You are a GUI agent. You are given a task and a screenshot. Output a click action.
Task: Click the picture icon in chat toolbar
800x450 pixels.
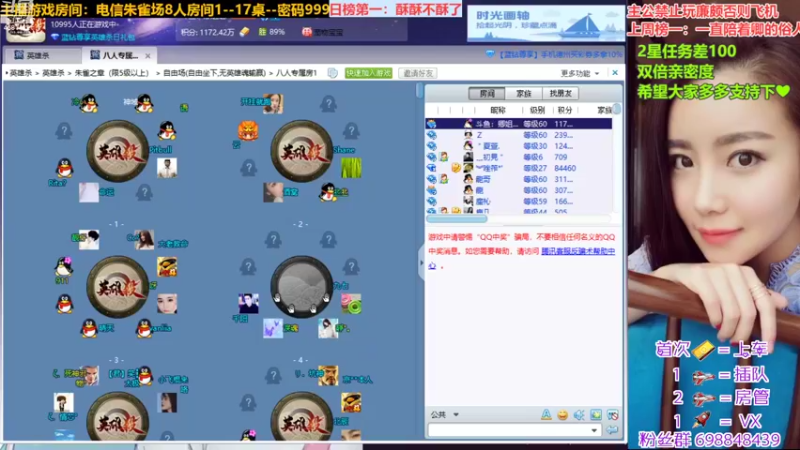pyautogui.click(x=595, y=415)
